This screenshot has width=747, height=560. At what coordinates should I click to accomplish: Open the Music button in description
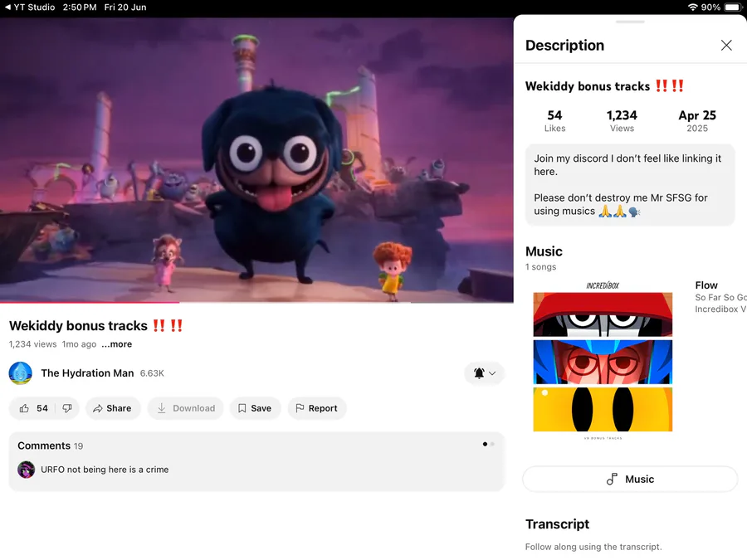630,479
